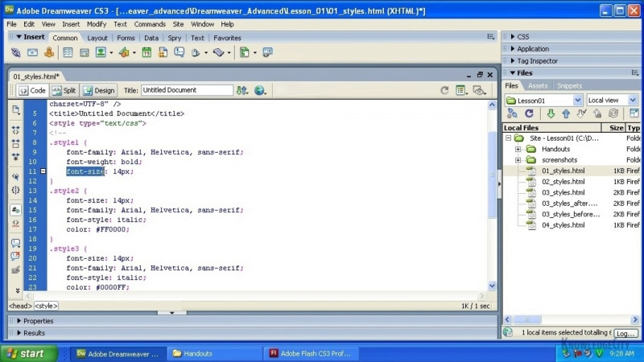Screen dimensions: 644x362
Task: Show more coding toolbar buttons chevron
Action: 17,290
